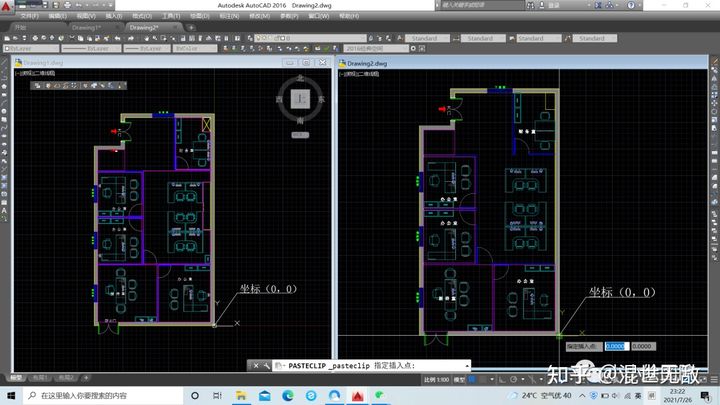Click the keyword search input in title bar
Screen dimensions: 720x405
pyautogui.click(x=482, y=5)
